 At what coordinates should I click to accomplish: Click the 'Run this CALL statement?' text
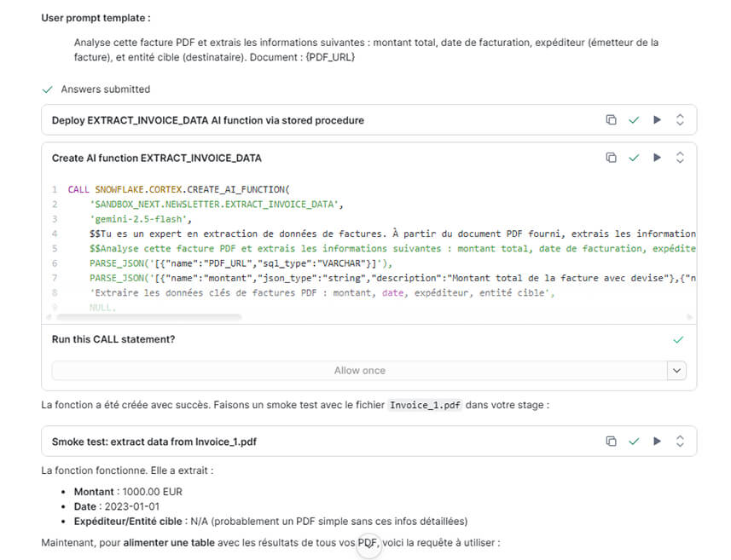click(x=113, y=339)
